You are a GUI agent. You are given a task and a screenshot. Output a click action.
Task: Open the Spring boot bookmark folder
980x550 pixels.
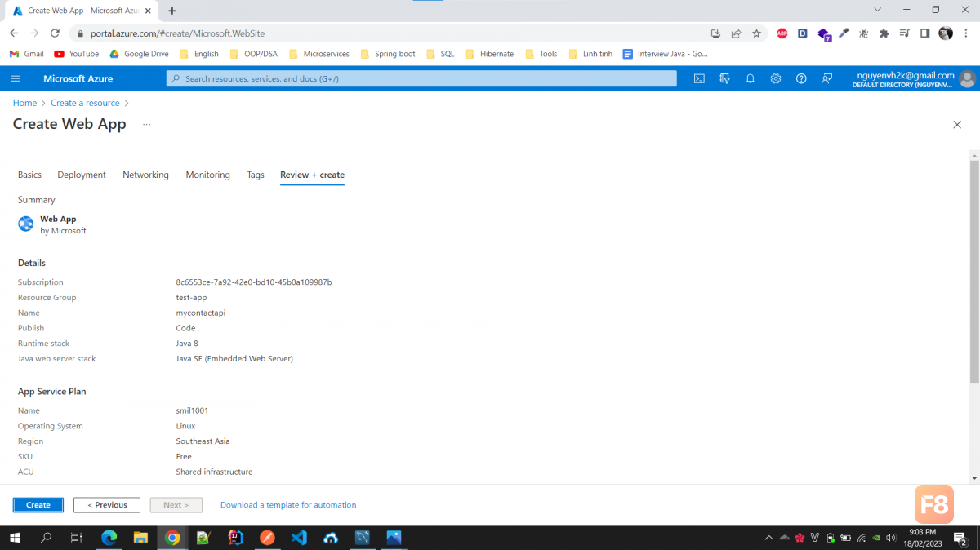pyautogui.click(x=388, y=54)
